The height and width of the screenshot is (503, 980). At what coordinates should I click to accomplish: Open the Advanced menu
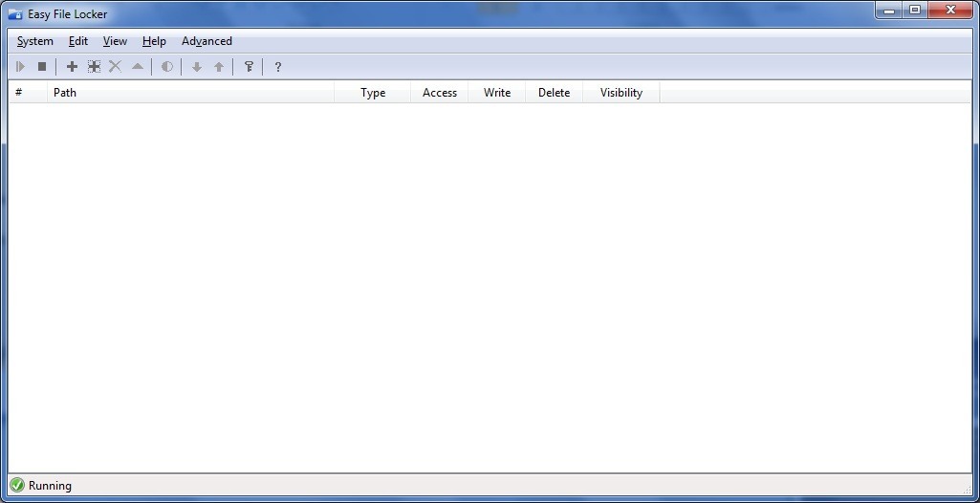[207, 41]
